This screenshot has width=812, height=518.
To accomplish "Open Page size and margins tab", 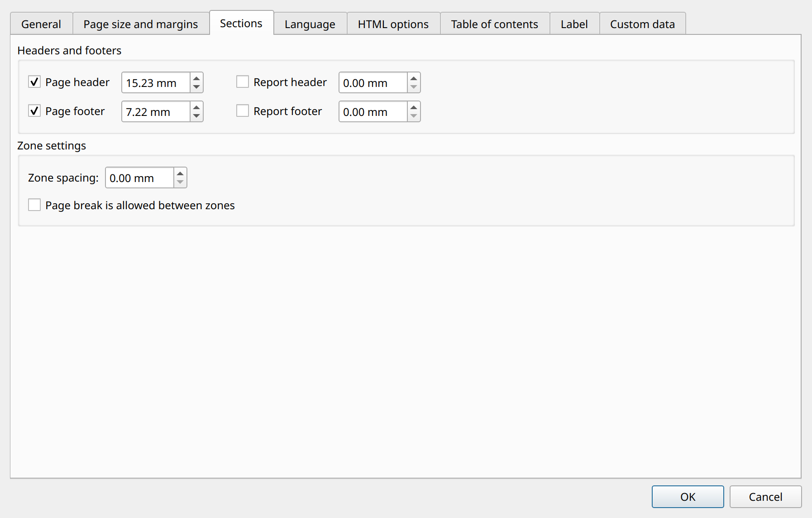I will 141,24.
